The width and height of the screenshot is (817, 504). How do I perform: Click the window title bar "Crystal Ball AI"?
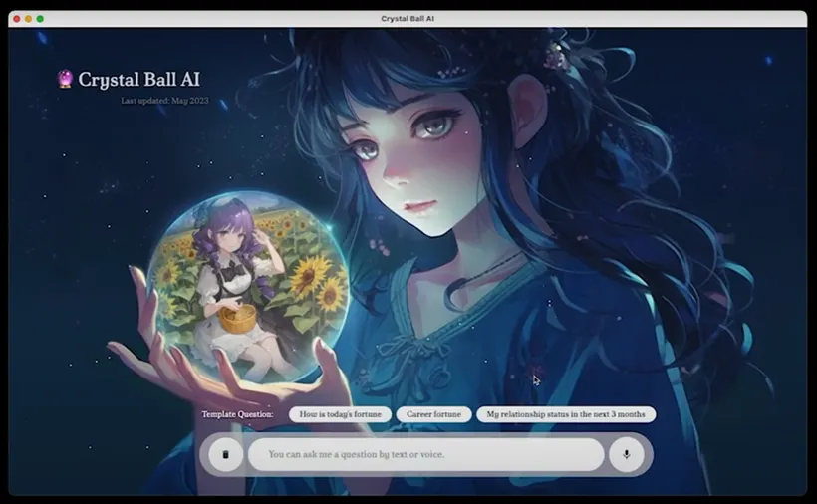point(408,19)
